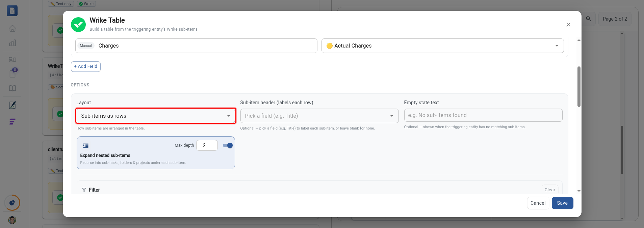Click the OPTIONS section heading

tap(80, 85)
